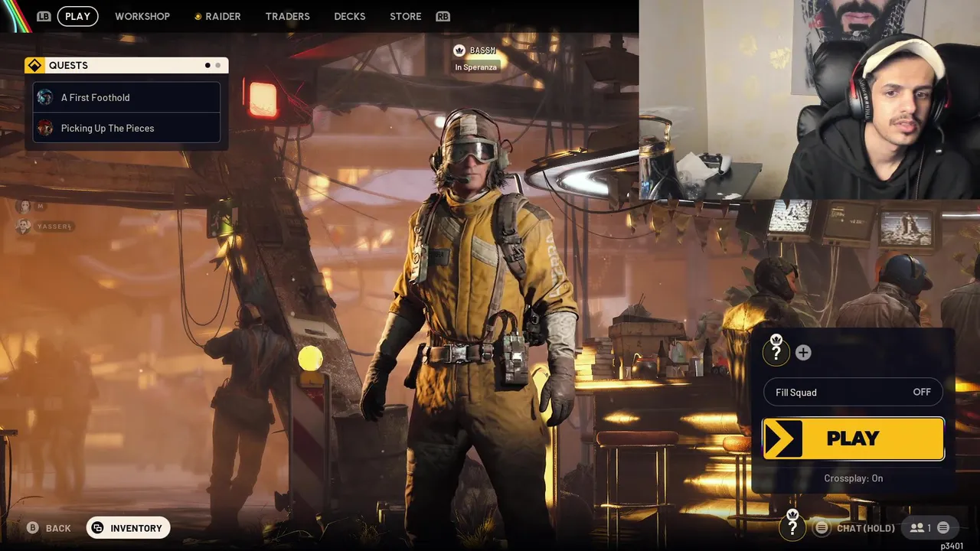This screenshot has height=551, width=980.
Task: Open the STORE tab
Action: pos(406,16)
